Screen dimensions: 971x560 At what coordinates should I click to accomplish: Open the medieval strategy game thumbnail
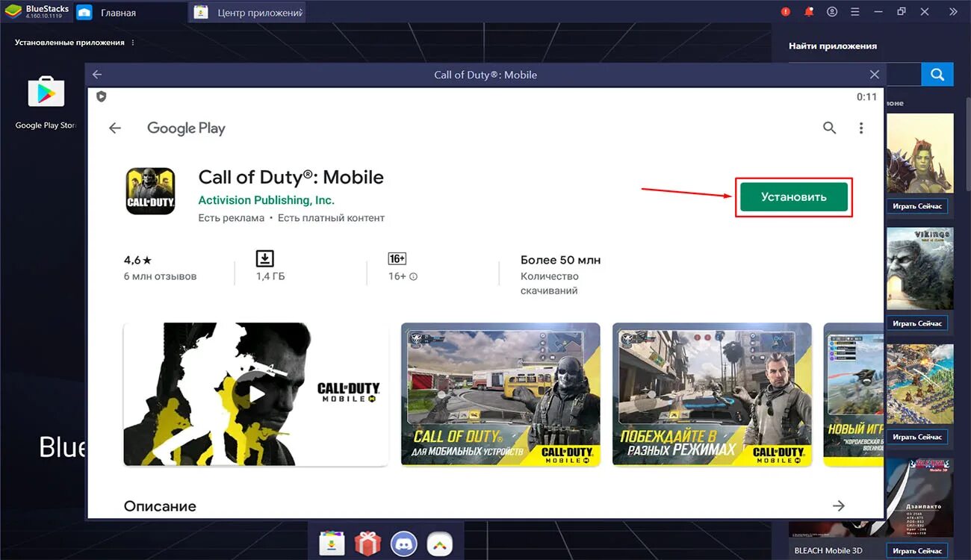tap(920, 384)
